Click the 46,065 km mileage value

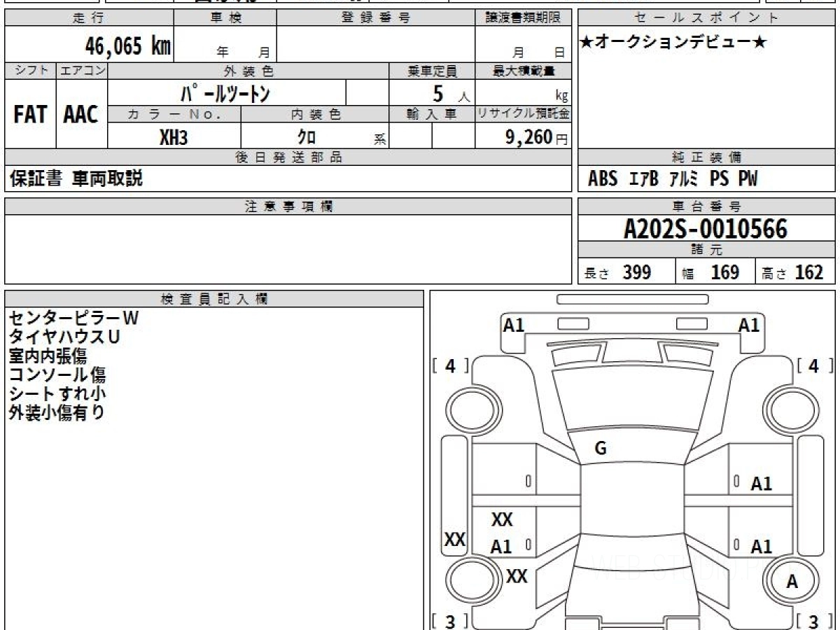(127, 46)
